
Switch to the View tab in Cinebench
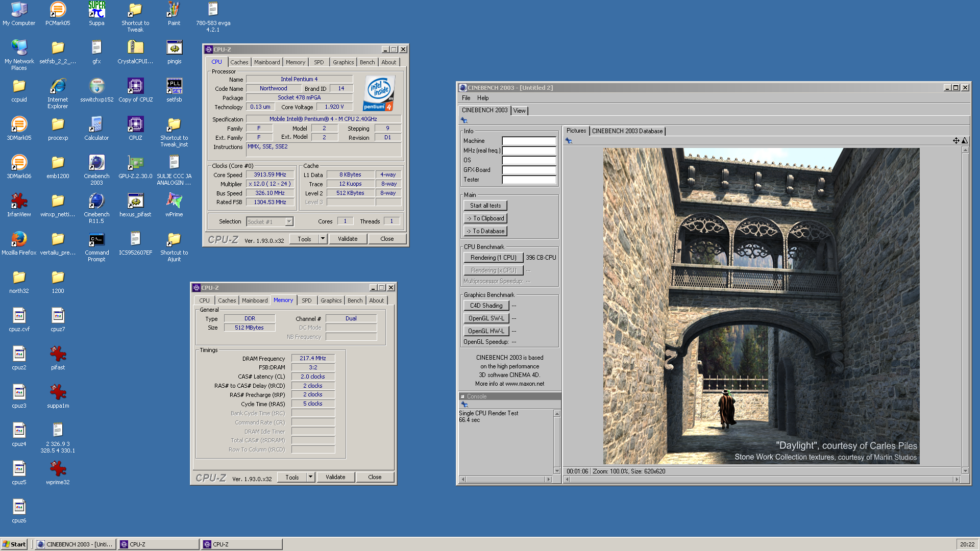click(519, 111)
